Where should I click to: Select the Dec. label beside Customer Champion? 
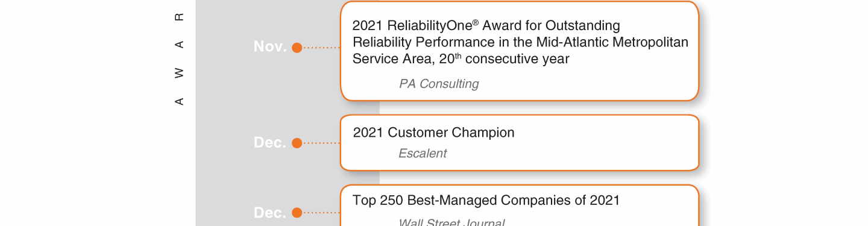tap(269, 143)
